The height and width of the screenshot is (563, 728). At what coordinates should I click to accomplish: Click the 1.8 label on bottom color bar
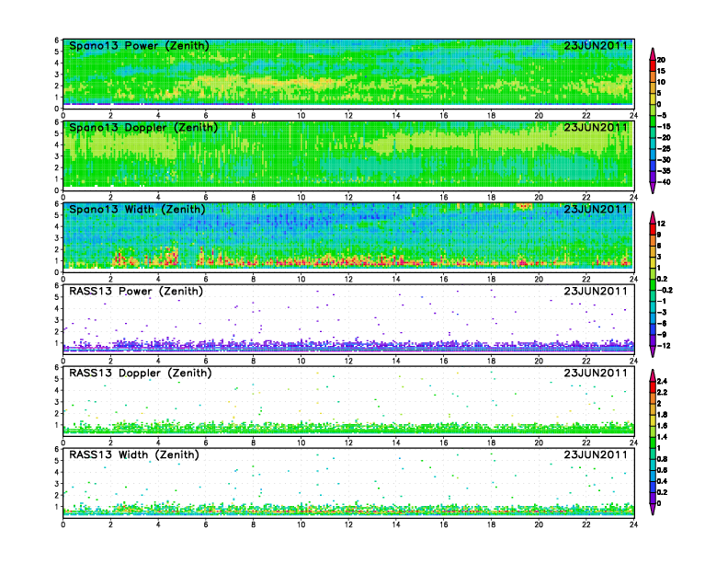(x=662, y=414)
